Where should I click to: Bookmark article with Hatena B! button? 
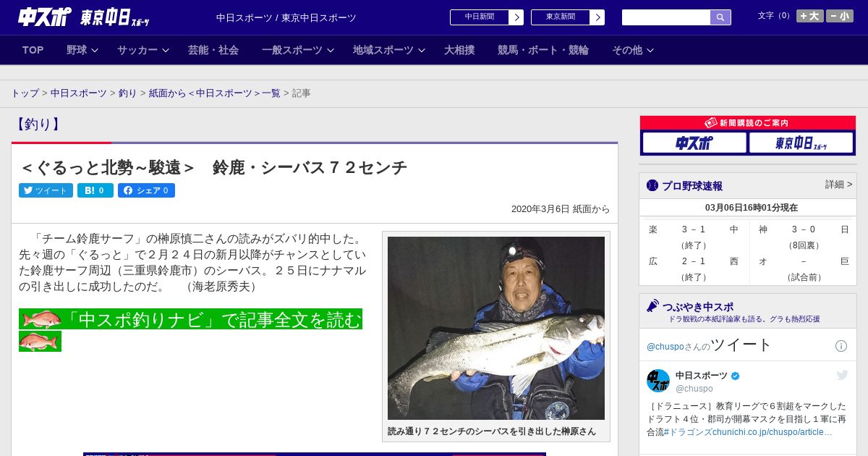pos(95,190)
